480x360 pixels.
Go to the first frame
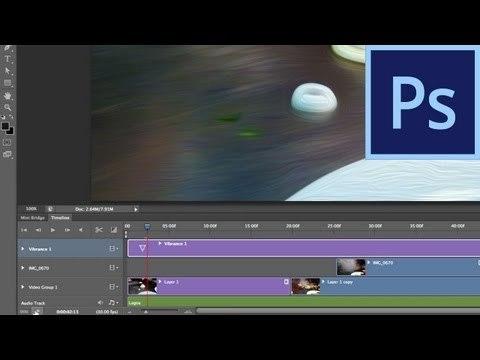[x=24, y=230]
